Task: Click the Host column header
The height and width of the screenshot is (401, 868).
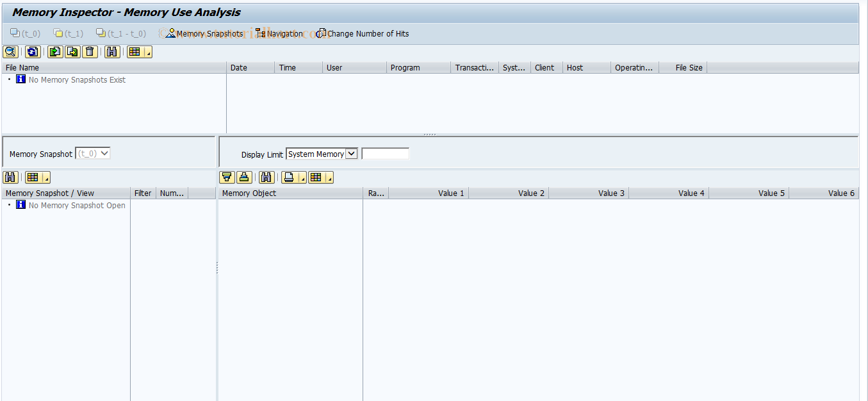Action: click(587, 67)
